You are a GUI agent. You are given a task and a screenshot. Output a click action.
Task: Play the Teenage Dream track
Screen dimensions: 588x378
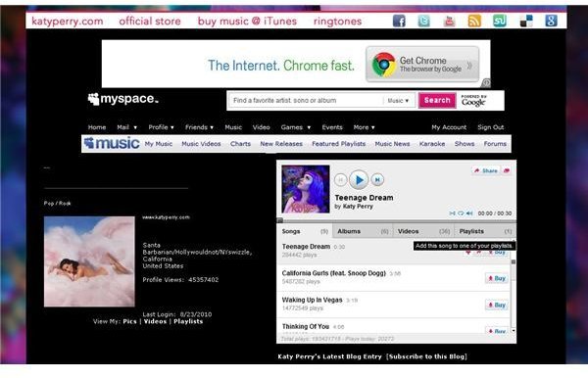point(359,180)
